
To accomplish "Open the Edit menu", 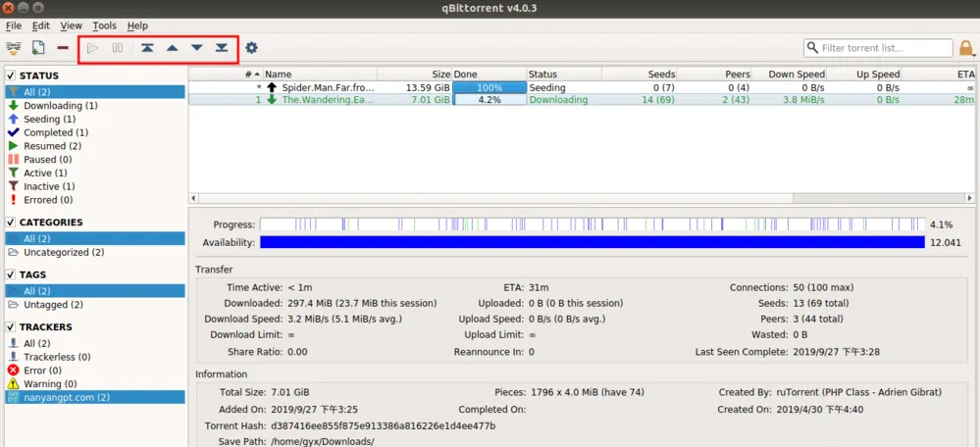I will pyautogui.click(x=40, y=25).
